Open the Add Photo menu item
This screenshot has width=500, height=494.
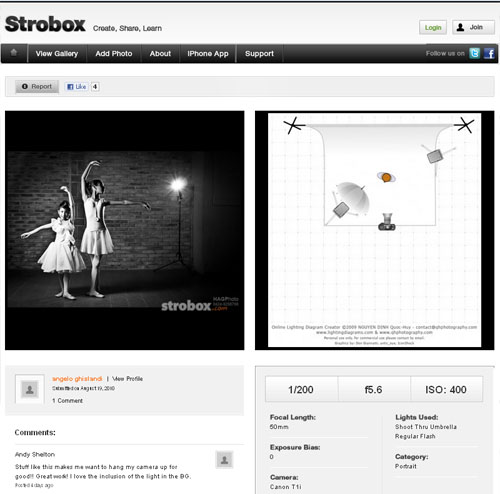(x=114, y=53)
